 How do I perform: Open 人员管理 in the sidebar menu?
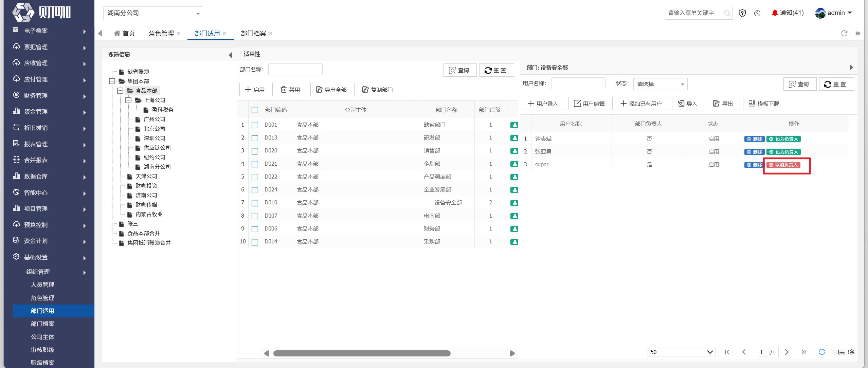42,284
